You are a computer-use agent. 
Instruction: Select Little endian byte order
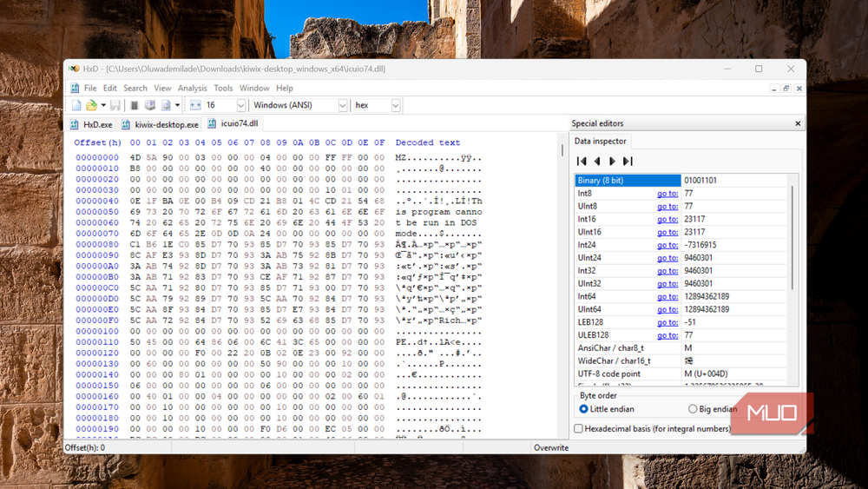click(x=606, y=409)
